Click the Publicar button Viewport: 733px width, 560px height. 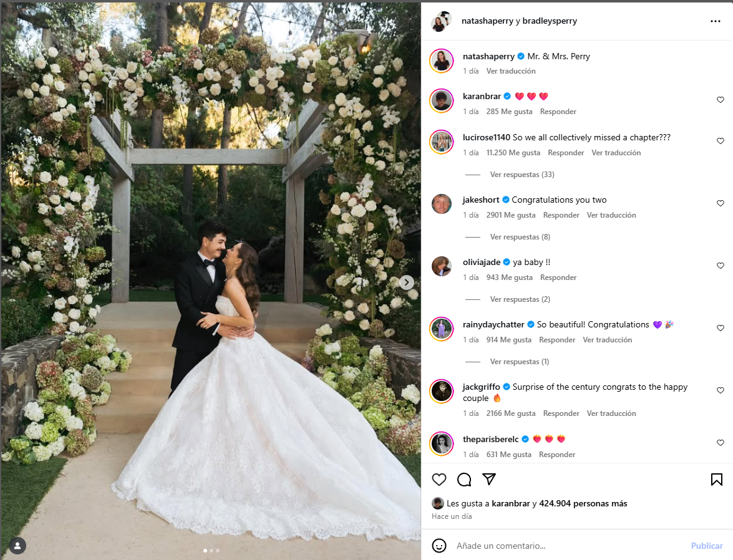click(707, 546)
